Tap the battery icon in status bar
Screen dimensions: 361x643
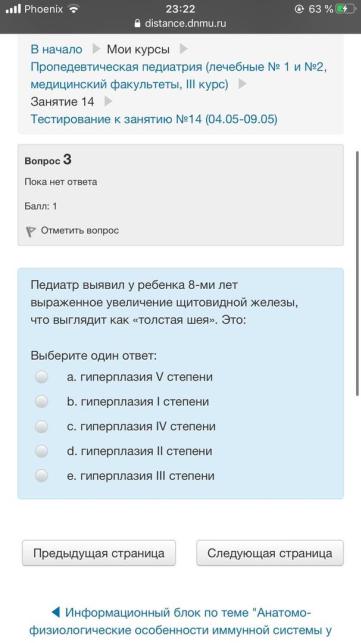tap(345, 9)
